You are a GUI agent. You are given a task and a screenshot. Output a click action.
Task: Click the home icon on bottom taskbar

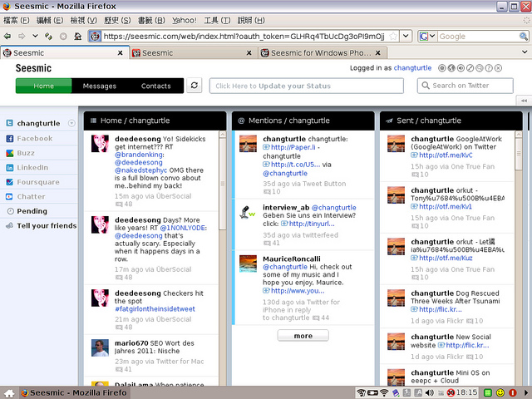(x=9, y=393)
